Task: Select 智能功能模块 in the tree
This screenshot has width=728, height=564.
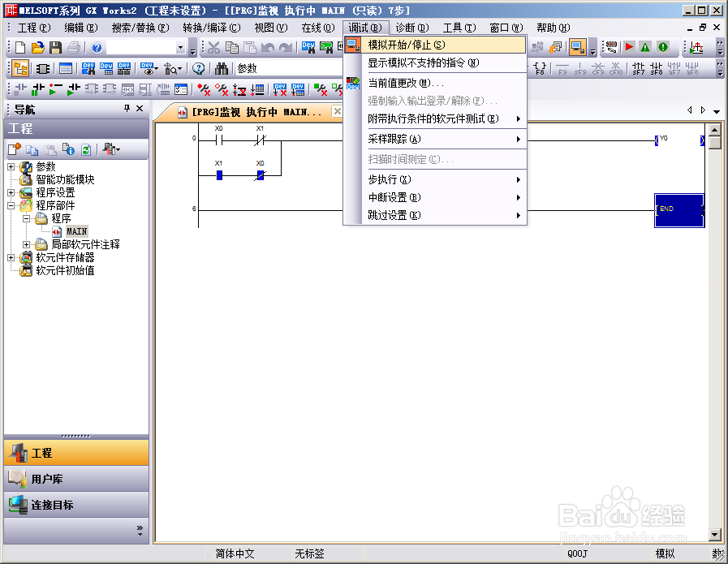Action: click(65, 179)
